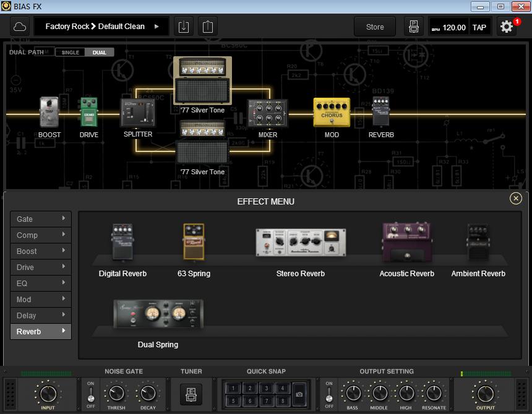This screenshot has height=414, width=532.
Task: Expand the Delay effects category
Action: (x=40, y=315)
